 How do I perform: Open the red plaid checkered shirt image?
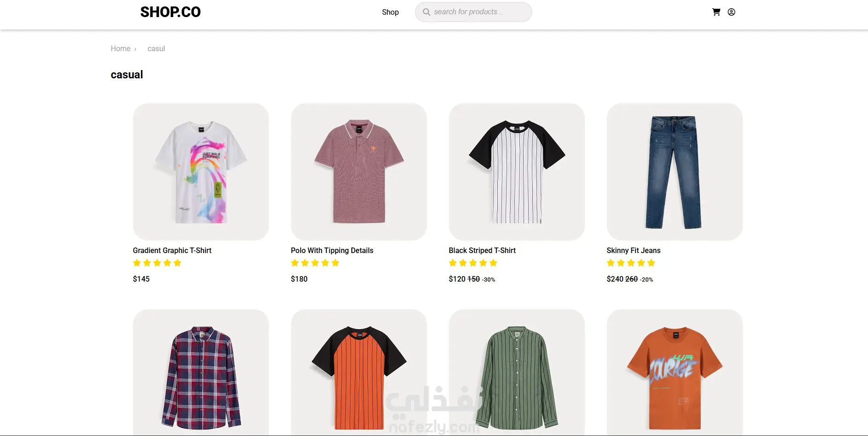point(201,372)
